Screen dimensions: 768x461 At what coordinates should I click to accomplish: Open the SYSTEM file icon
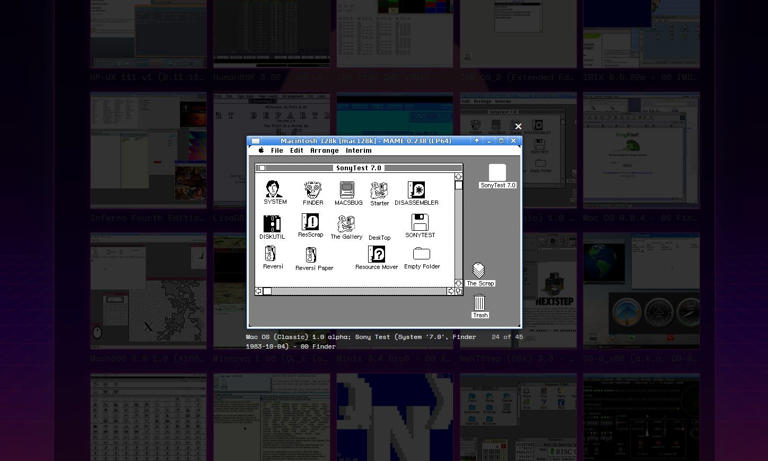click(273, 189)
